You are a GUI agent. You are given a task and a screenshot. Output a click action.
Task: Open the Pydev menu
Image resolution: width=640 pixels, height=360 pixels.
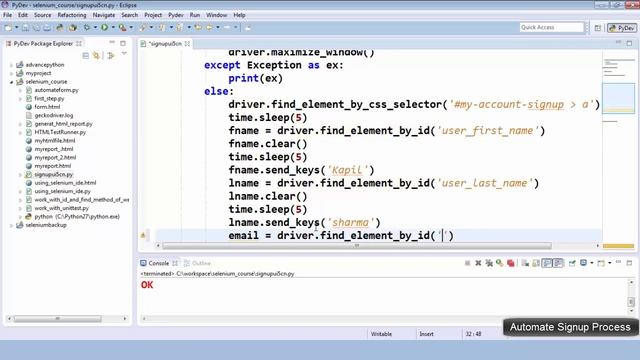176,15
